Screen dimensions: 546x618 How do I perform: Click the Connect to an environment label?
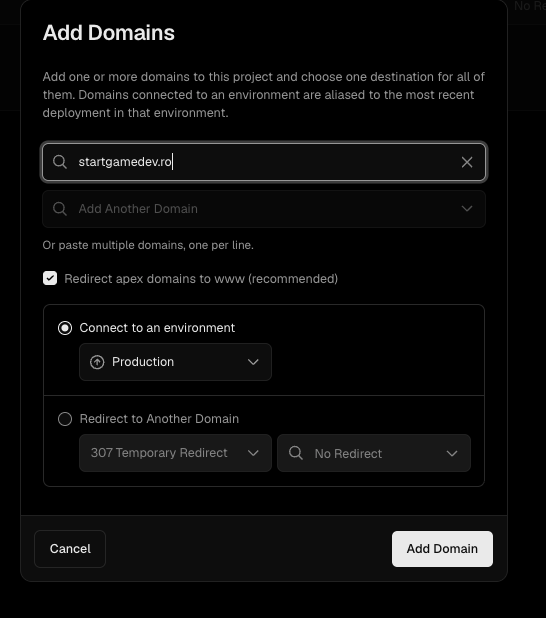coord(157,328)
